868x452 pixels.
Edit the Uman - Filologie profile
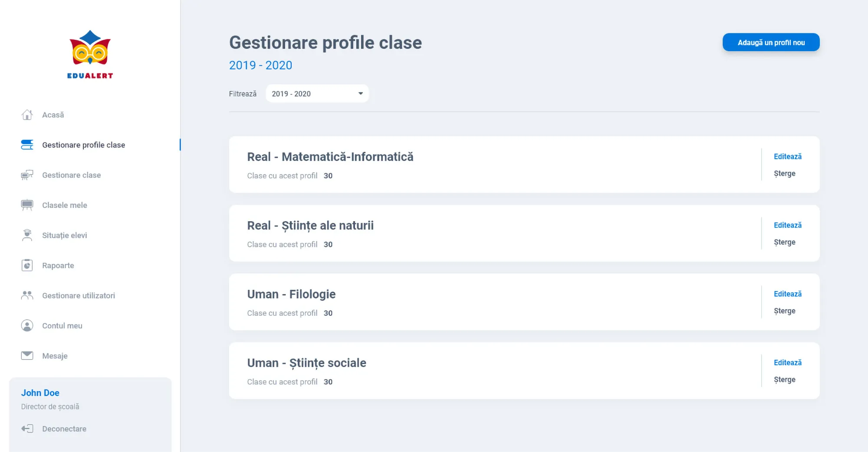787,294
